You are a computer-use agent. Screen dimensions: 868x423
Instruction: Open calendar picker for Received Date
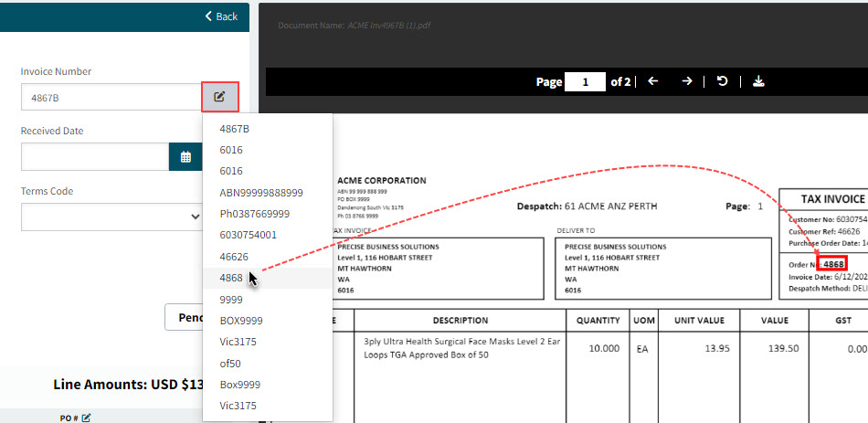(x=185, y=157)
